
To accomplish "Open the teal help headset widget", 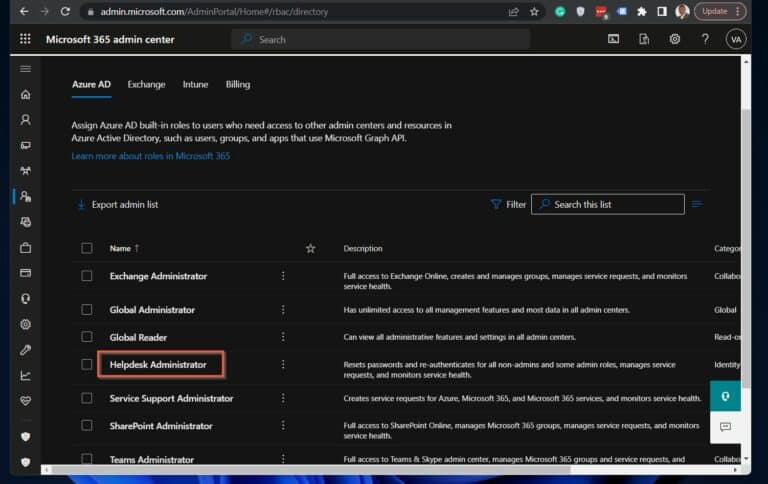I will (725, 396).
